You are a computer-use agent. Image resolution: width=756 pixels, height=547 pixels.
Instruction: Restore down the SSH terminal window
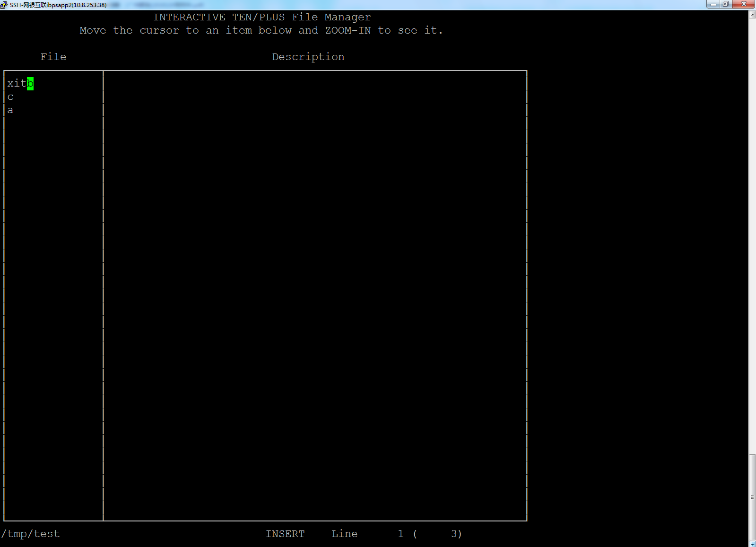[726, 4]
